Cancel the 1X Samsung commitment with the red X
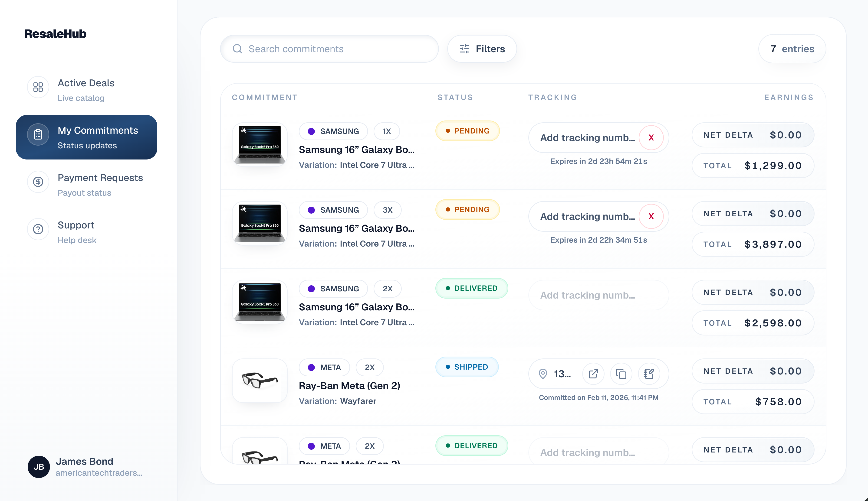The width and height of the screenshot is (868, 501). pyautogui.click(x=651, y=138)
